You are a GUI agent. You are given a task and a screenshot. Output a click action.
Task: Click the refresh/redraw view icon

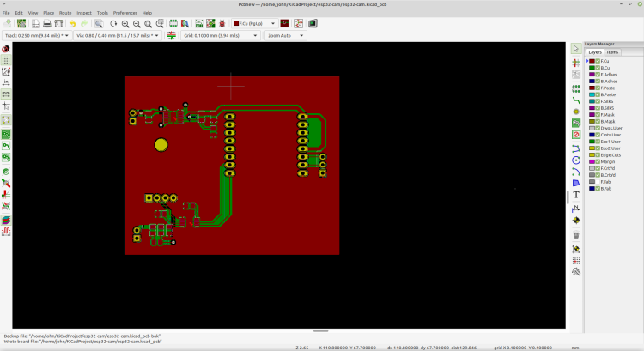(113, 24)
